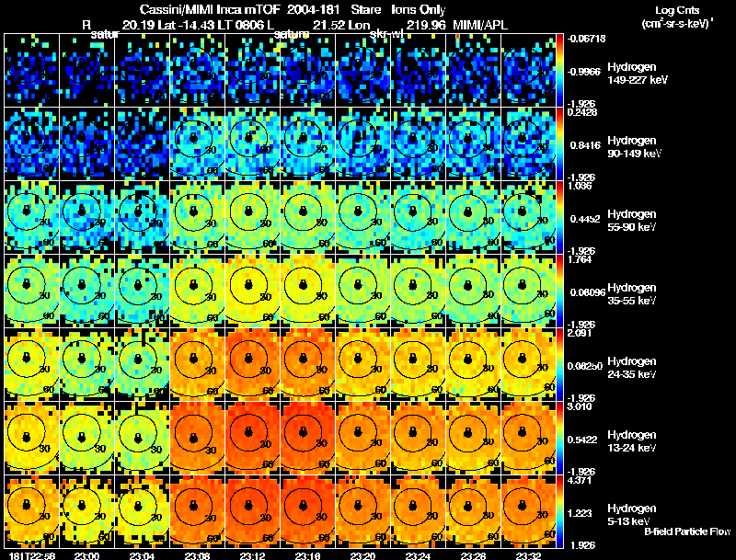The image size is (736, 560).
Task: Click the color scale value '0.4452'
Action: [585, 219]
